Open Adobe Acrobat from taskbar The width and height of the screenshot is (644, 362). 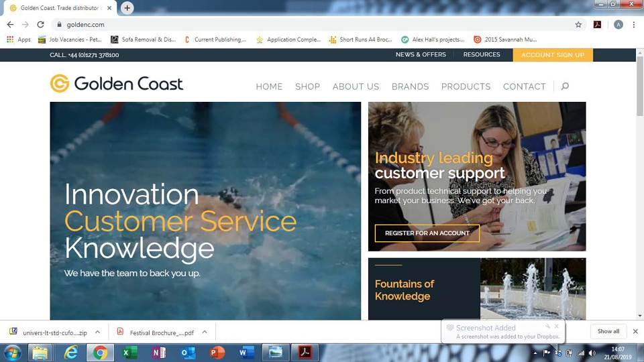(x=305, y=353)
